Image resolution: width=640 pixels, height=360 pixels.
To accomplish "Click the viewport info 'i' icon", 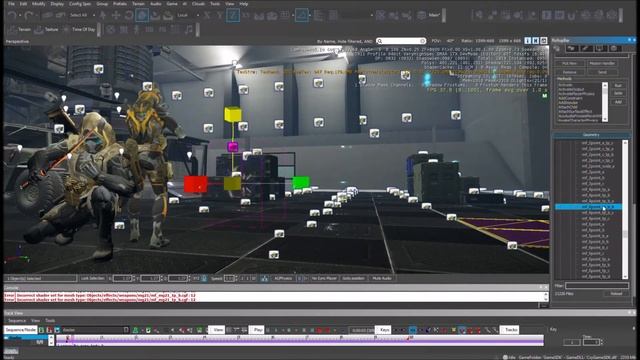I will (x=528, y=41).
